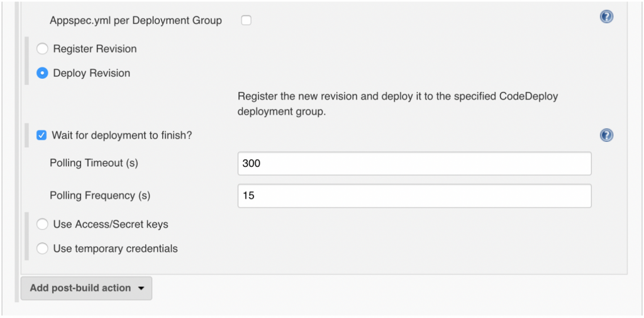
Task: Click the Add post-build action button text
Action: tap(80, 288)
